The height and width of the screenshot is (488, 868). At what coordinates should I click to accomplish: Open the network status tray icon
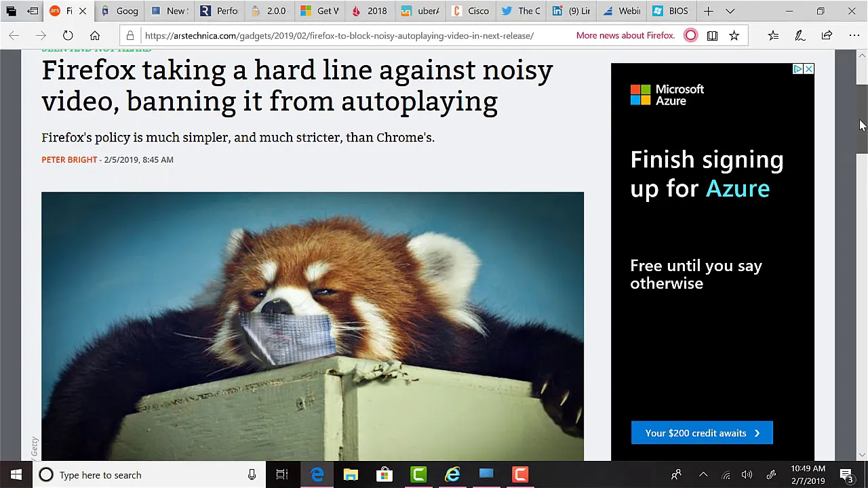(726, 474)
